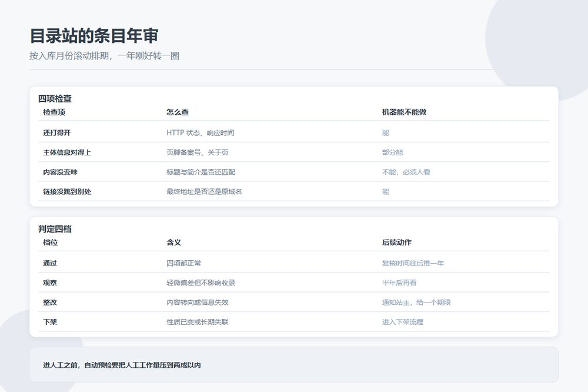Click cell 轻微偏差但不影响收录
This screenshot has width=588, height=392.
click(201, 283)
